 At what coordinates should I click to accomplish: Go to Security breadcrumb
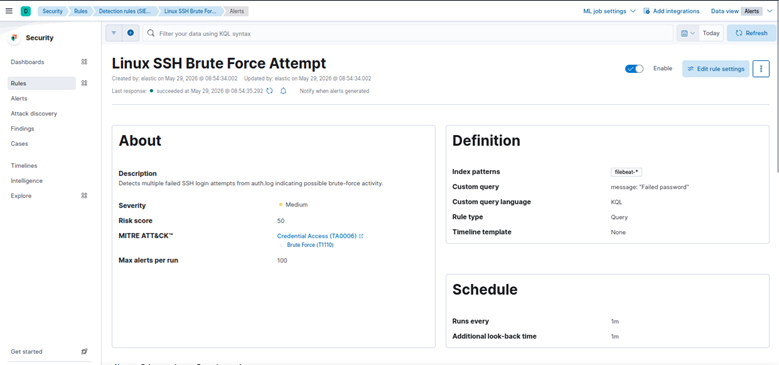pos(52,11)
